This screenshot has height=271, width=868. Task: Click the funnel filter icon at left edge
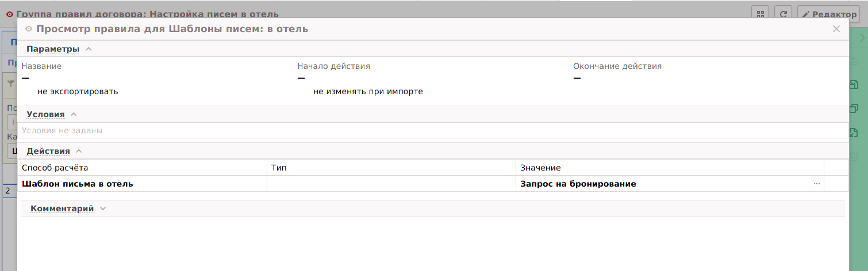pos(10,84)
